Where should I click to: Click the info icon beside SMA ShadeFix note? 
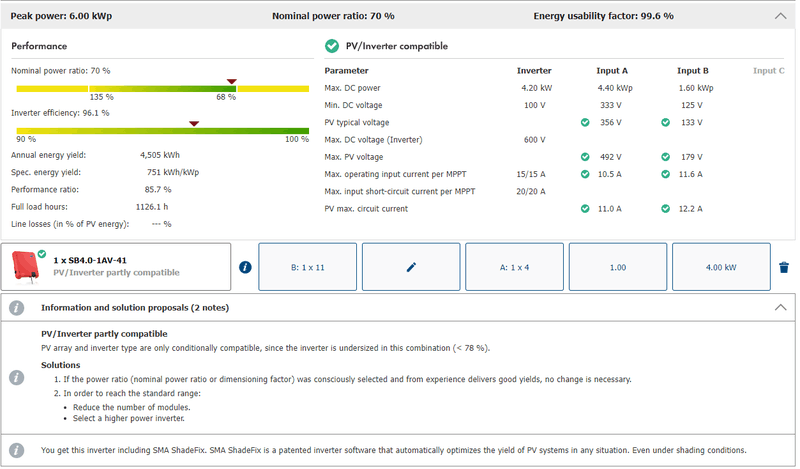(16, 450)
